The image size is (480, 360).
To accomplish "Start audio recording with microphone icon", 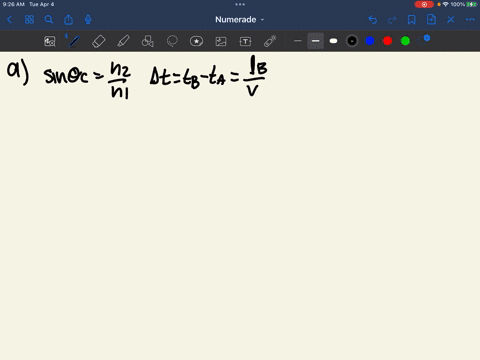I will point(88,20).
